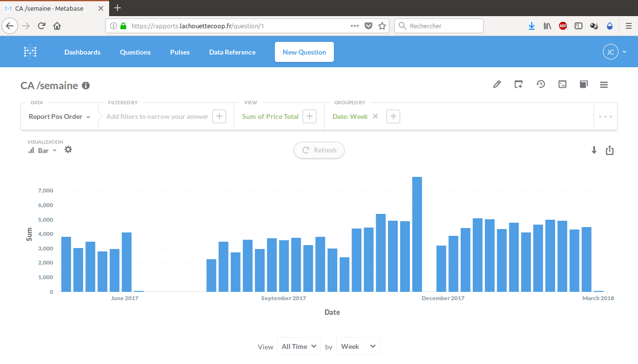This screenshot has height=364, width=638.
Task: Click the tallest bar in the chart
Action: [x=417, y=234]
